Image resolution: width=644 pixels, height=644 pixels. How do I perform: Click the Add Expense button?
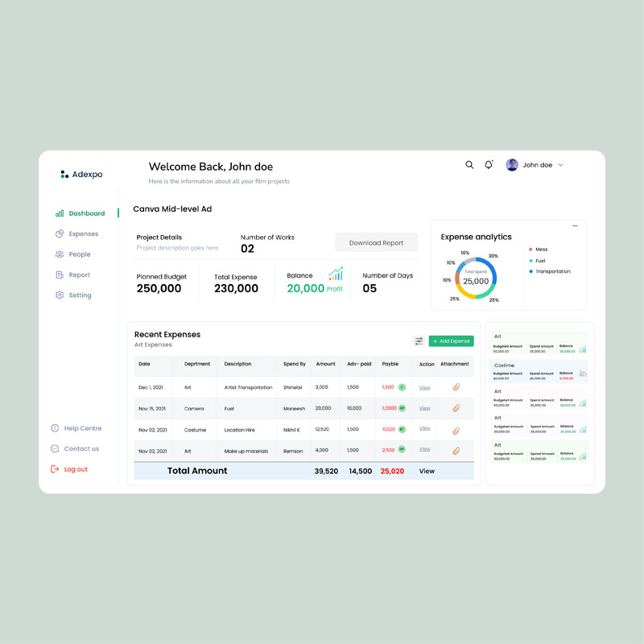pyautogui.click(x=451, y=341)
